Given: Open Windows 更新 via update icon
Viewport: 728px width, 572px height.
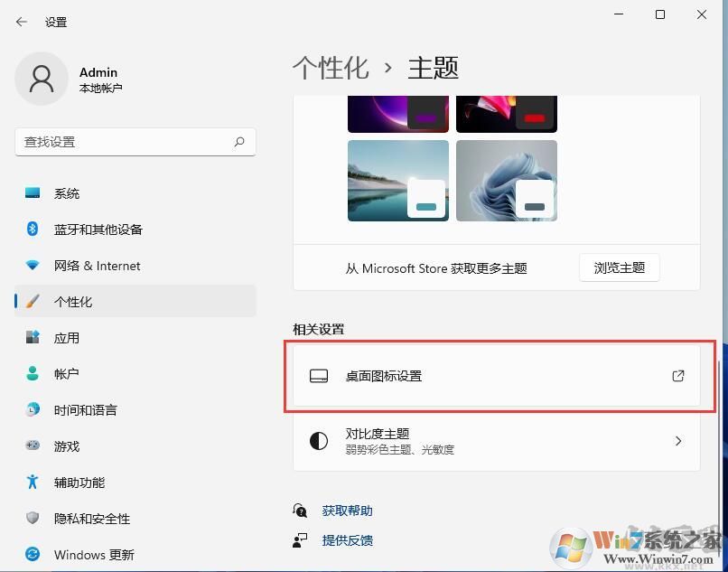Looking at the screenshot, I should (32, 554).
